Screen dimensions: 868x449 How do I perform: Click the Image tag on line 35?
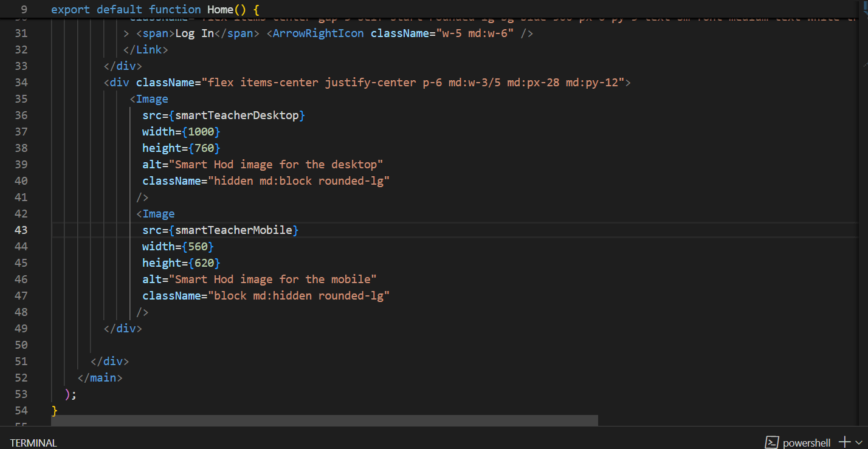pos(152,99)
